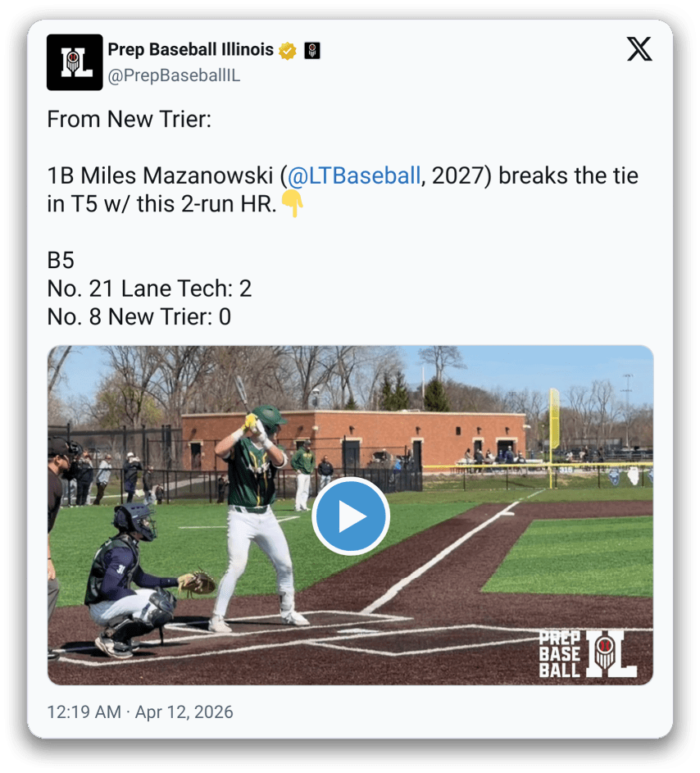The height and width of the screenshot is (773, 700).
Task: Click the Apr 12, 2026 date
Action: pyautogui.click(x=184, y=712)
